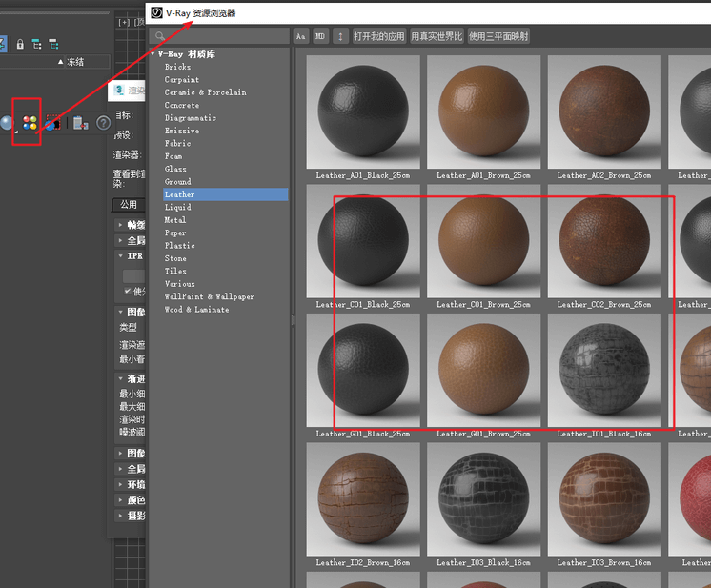Collapse the expanded 图像 rollout above 类型
Image resolution: width=711 pixels, height=588 pixels.
pyautogui.click(x=121, y=312)
